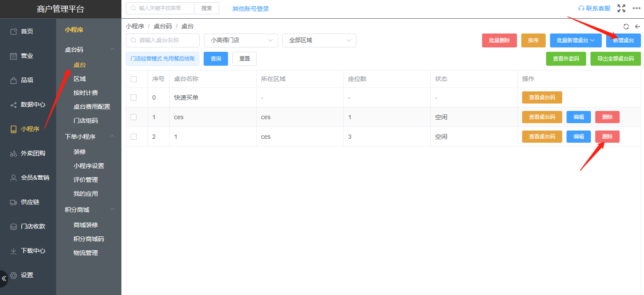The height and width of the screenshot is (295, 644).
Task: Click the 门店收款 coins icon
Action: [13, 226]
